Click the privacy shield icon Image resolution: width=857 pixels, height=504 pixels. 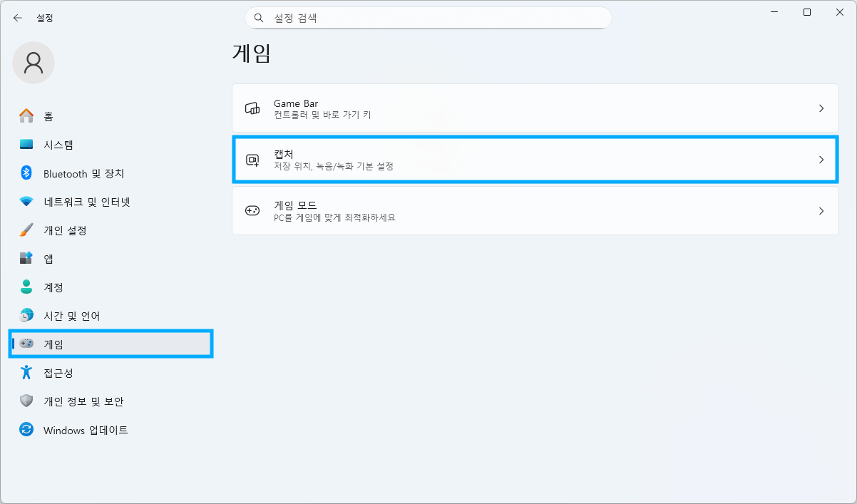point(26,401)
